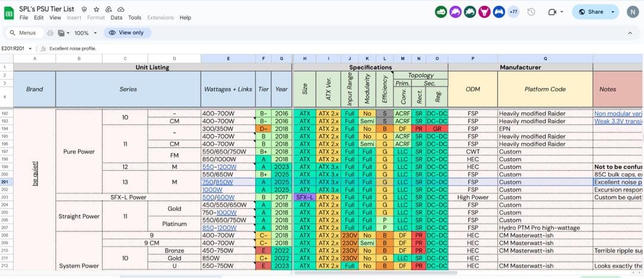Open the 750/850W wattage link
This screenshot has height=278, width=644.
click(x=217, y=182)
